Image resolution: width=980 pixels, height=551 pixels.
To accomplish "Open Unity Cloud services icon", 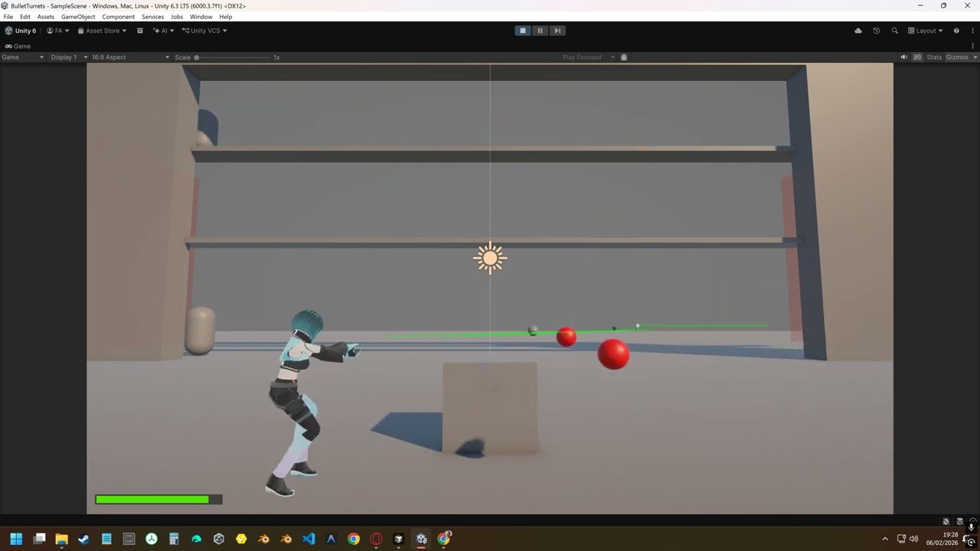I will (858, 31).
